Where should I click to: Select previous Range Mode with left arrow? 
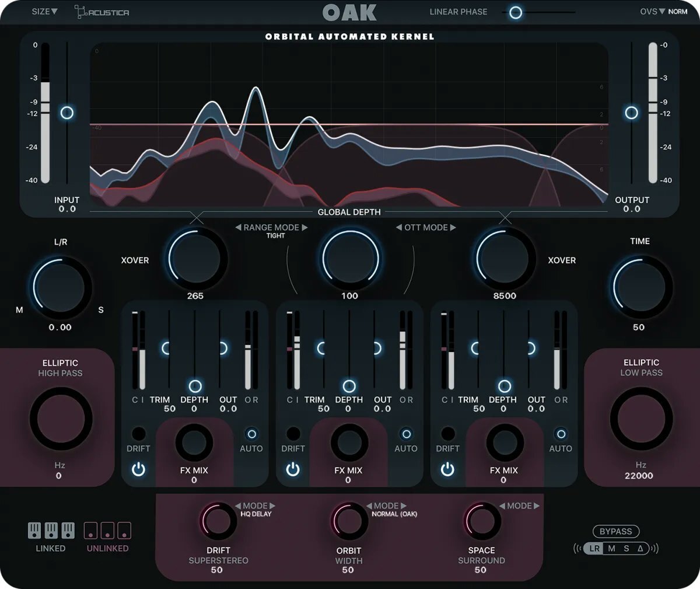coord(238,228)
